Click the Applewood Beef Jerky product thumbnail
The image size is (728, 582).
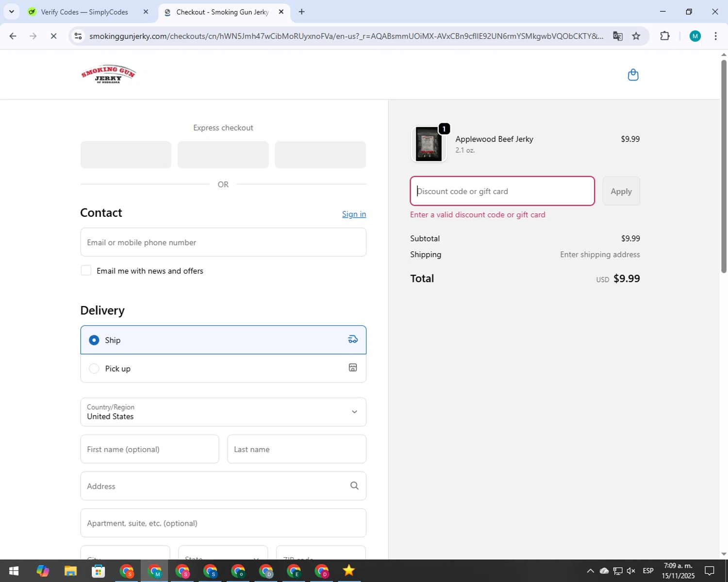[429, 144]
